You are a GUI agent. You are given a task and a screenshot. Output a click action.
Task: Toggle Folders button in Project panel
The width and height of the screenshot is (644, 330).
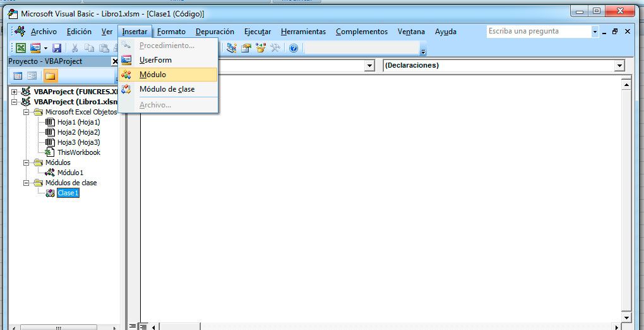pyautogui.click(x=50, y=76)
